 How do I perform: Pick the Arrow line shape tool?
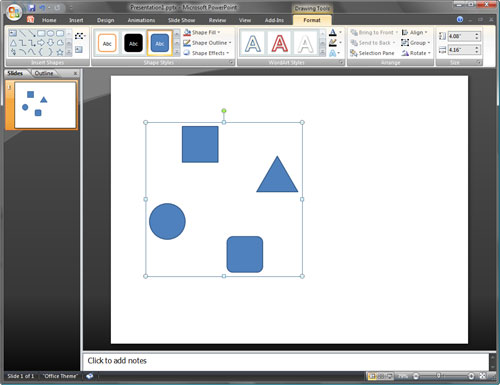32,33
